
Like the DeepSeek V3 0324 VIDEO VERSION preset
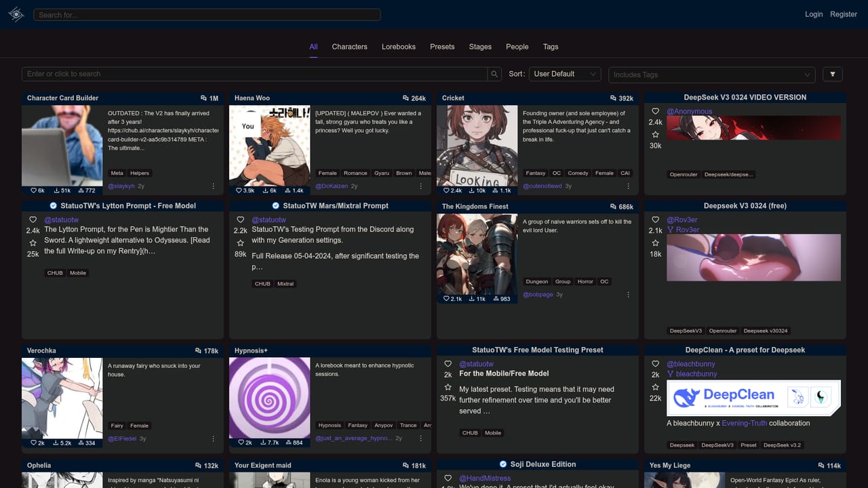pyautogui.click(x=655, y=111)
